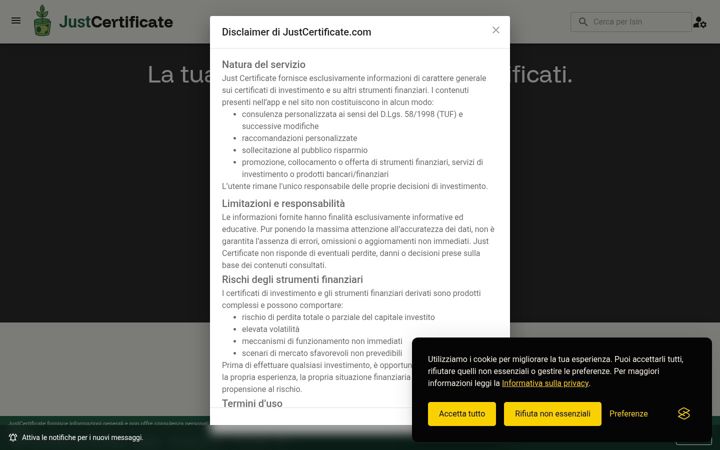This screenshot has height=450, width=720.
Task: Open the user account settings icon
Action: (700, 22)
